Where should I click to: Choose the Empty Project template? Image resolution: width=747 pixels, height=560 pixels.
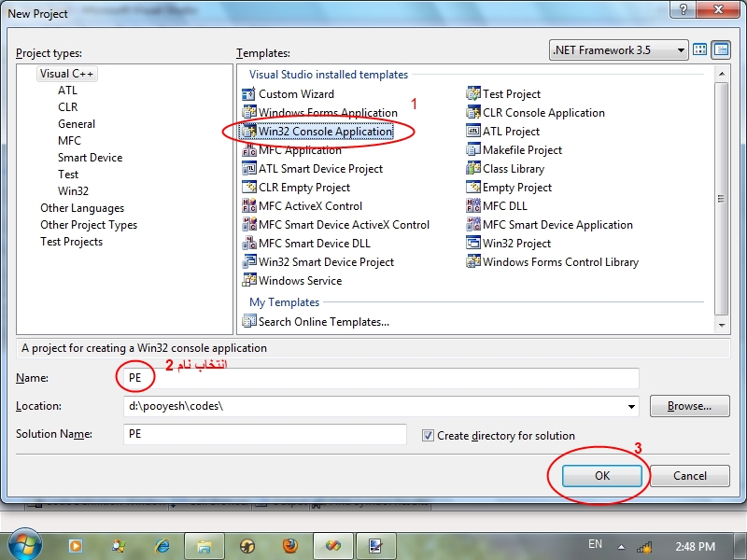click(509, 188)
